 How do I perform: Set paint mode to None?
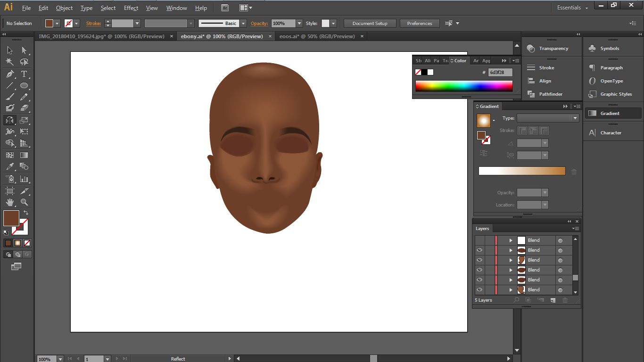tap(27, 243)
